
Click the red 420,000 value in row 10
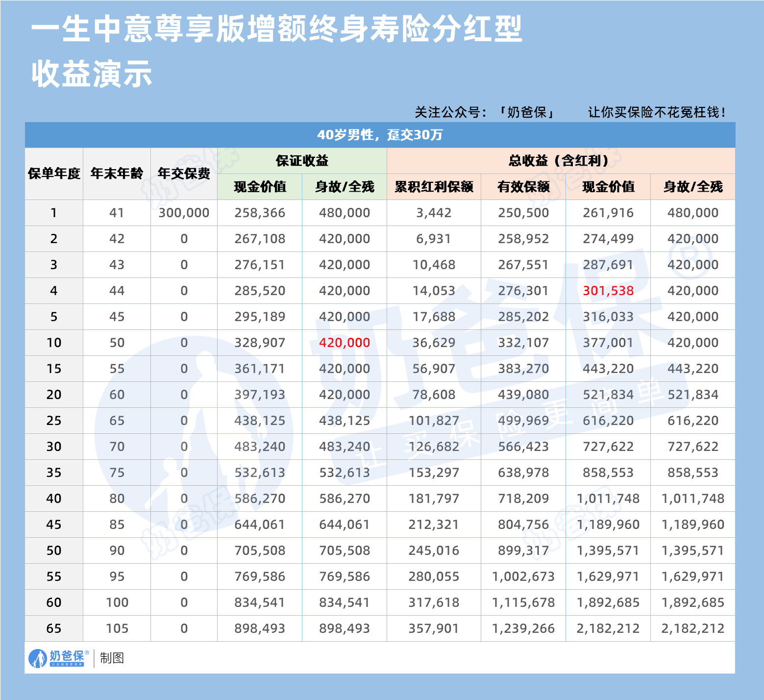[345, 343]
